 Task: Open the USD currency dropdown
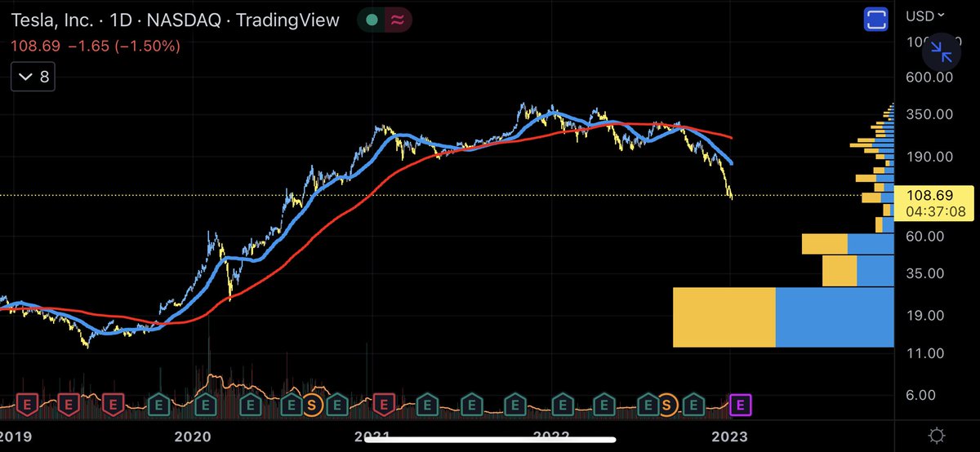click(925, 15)
